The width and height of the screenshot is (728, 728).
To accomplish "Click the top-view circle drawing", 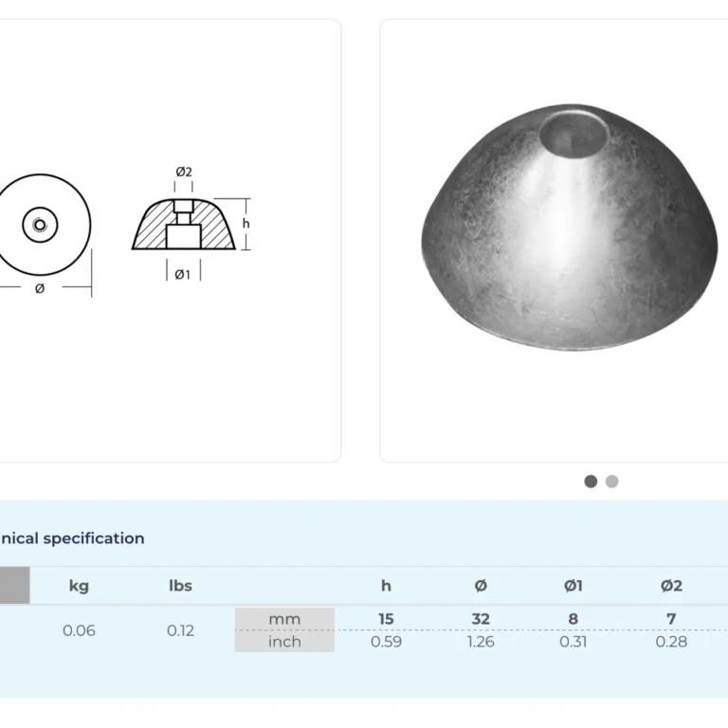I will click(x=40, y=224).
